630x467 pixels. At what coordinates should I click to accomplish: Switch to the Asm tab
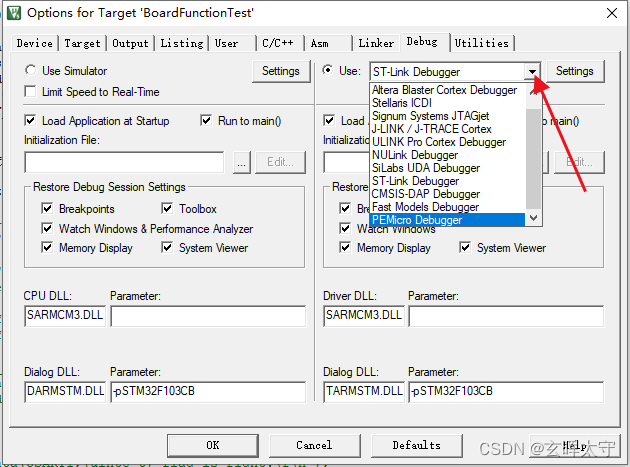click(x=328, y=43)
